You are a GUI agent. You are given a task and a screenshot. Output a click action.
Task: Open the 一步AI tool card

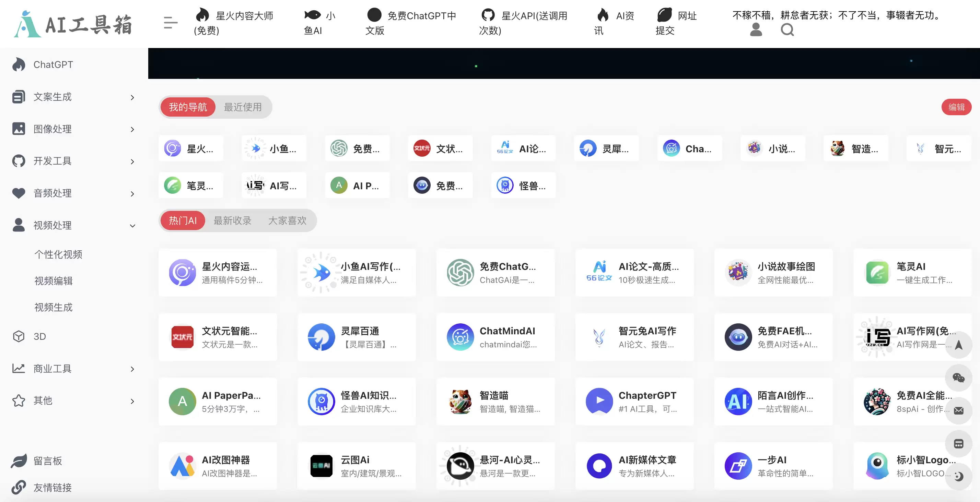point(773,466)
